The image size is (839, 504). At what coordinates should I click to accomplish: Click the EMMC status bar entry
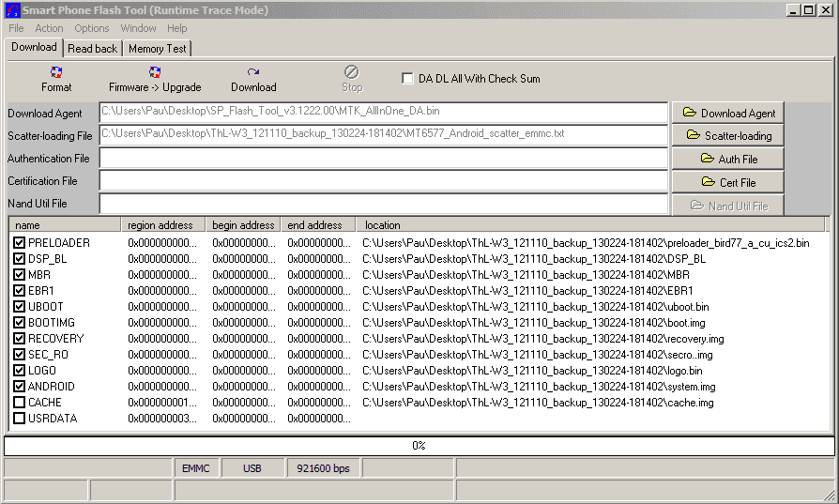point(196,468)
